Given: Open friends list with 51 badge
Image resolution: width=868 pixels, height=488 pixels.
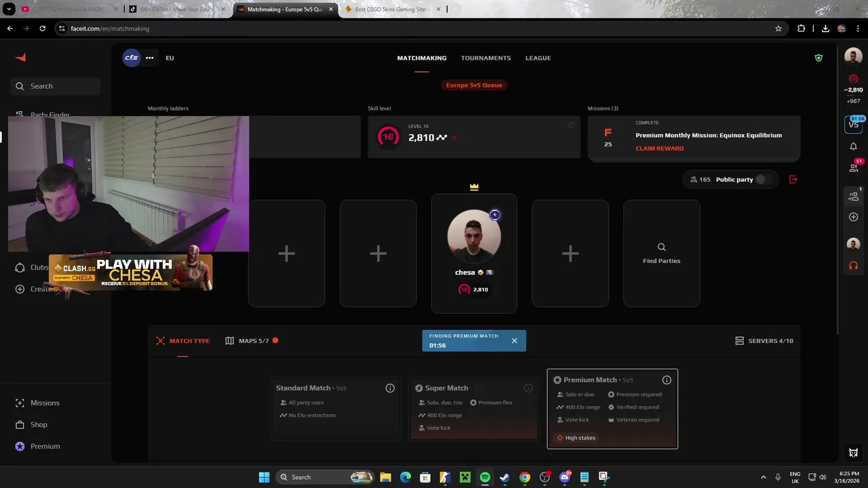Looking at the screenshot, I should click(x=853, y=167).
